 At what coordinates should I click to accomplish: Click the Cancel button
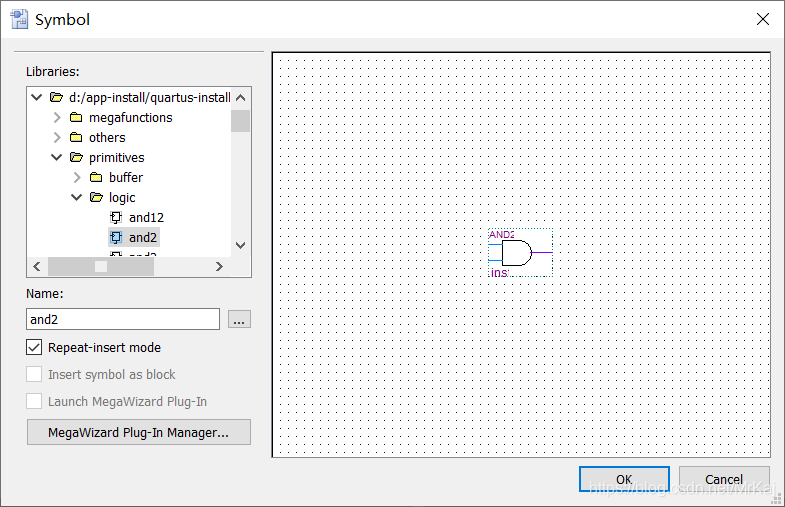(x=724, y=479)
